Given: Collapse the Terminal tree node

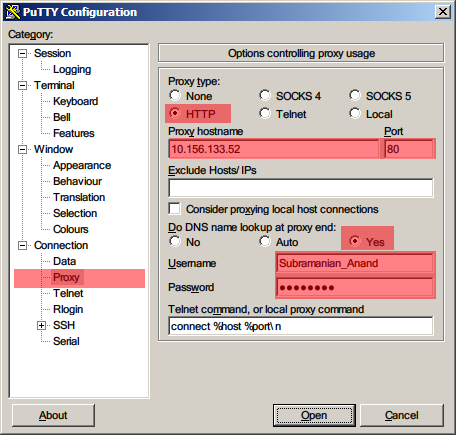Looking at the screenshot, I should (22, 85).
